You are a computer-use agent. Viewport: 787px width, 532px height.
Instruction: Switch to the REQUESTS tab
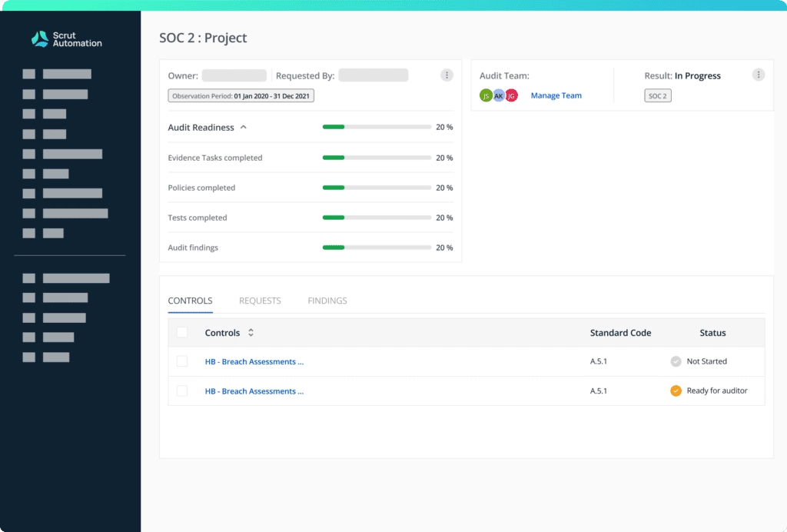260,301
